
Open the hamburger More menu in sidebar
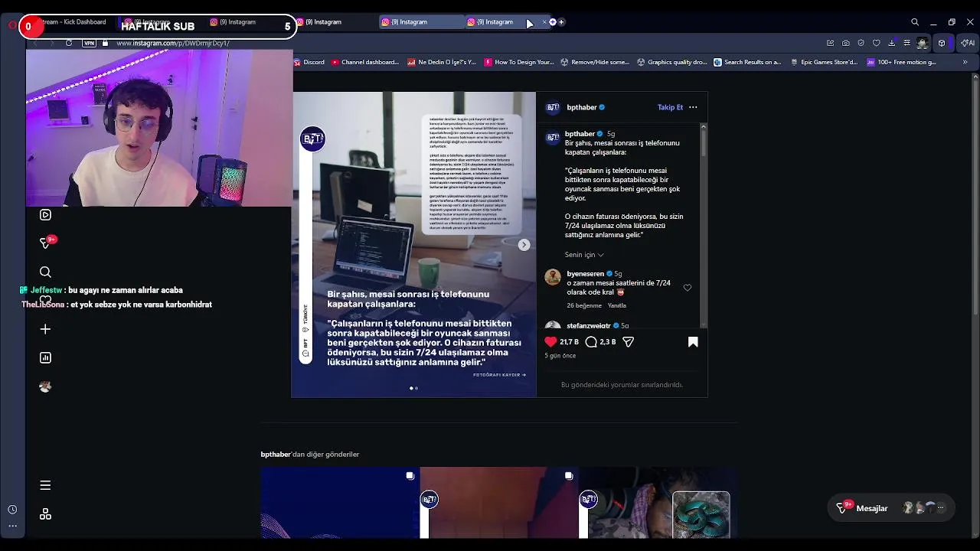[45, 485]
